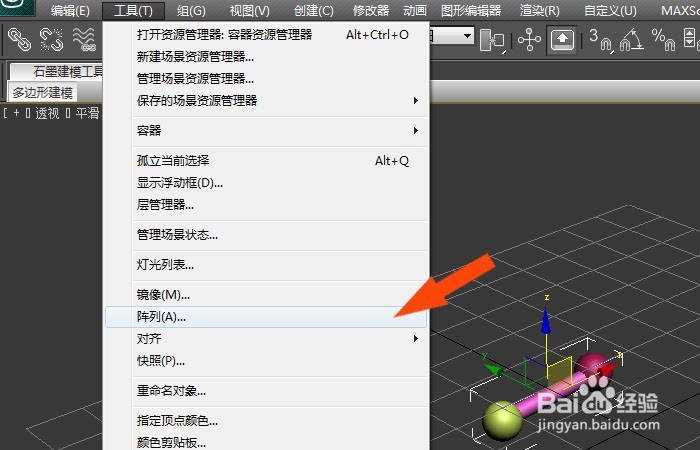Open the 渲染(R) menu
The image size is (700, 450).
point(539,10)
